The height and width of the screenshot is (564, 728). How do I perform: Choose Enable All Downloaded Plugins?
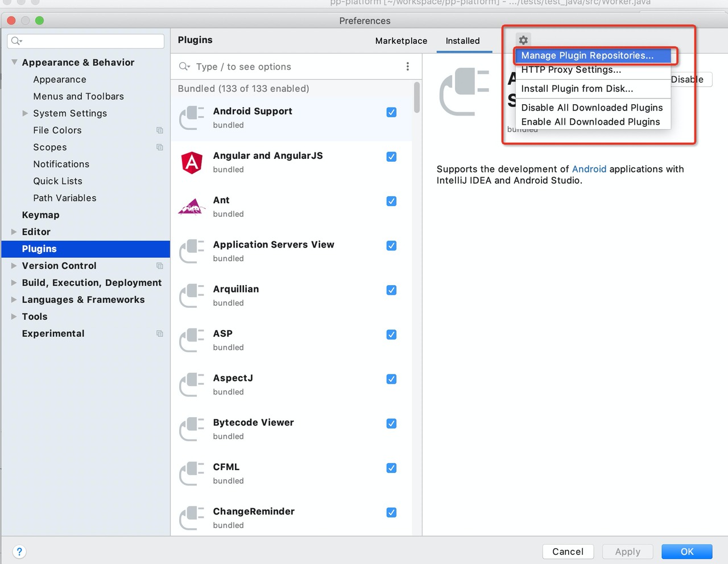[x=593, y=122]
